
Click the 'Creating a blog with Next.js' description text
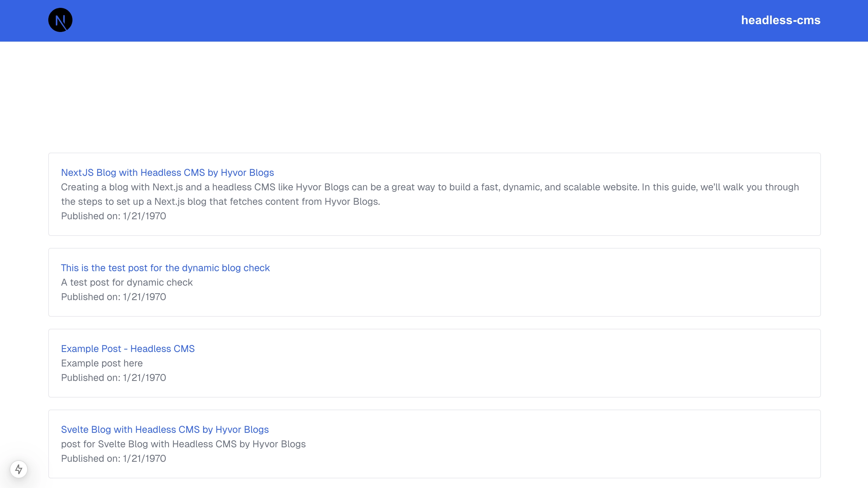click(430, 194)
